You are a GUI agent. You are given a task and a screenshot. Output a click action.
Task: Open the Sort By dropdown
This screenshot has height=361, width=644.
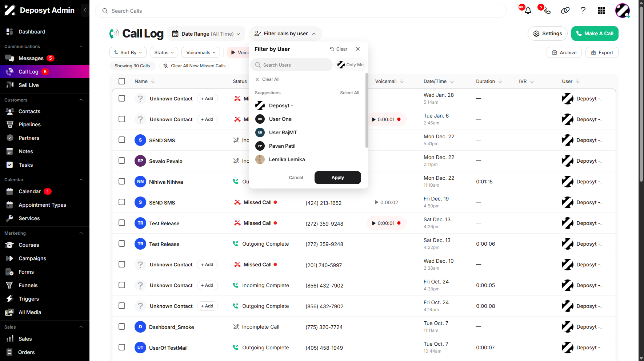tap(128, 52)
